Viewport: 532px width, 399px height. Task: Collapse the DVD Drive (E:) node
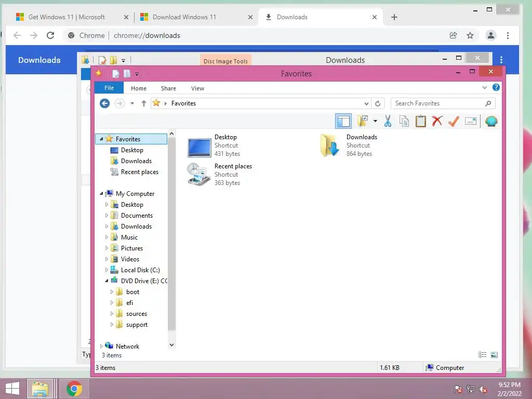(106, 281)
